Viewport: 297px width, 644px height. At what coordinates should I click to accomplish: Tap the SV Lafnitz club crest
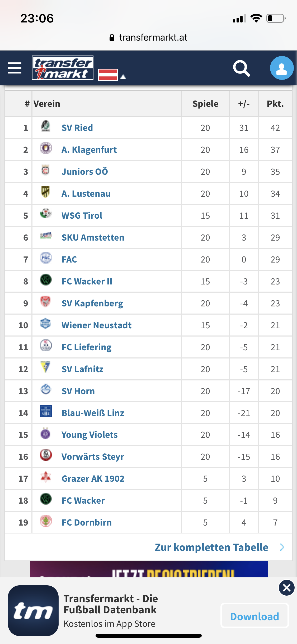click(46, 367)
